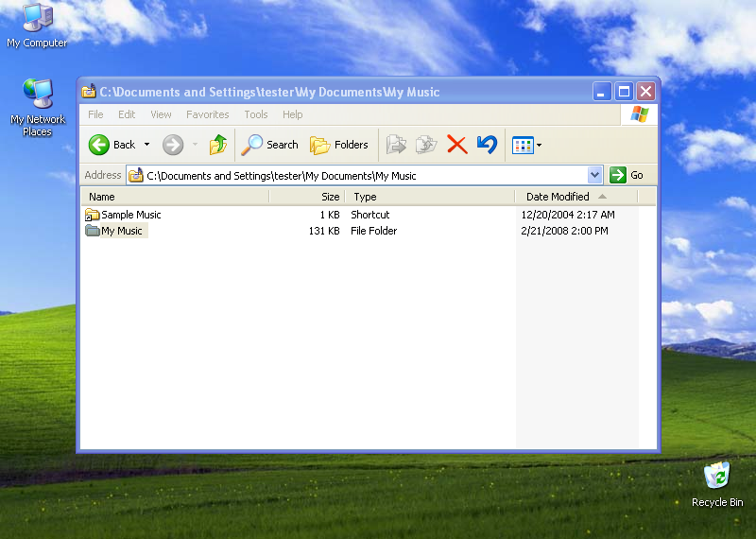Click the folder icon in the title bar
The height and width of the screenshot is (539, 756).
click(88, 91)
